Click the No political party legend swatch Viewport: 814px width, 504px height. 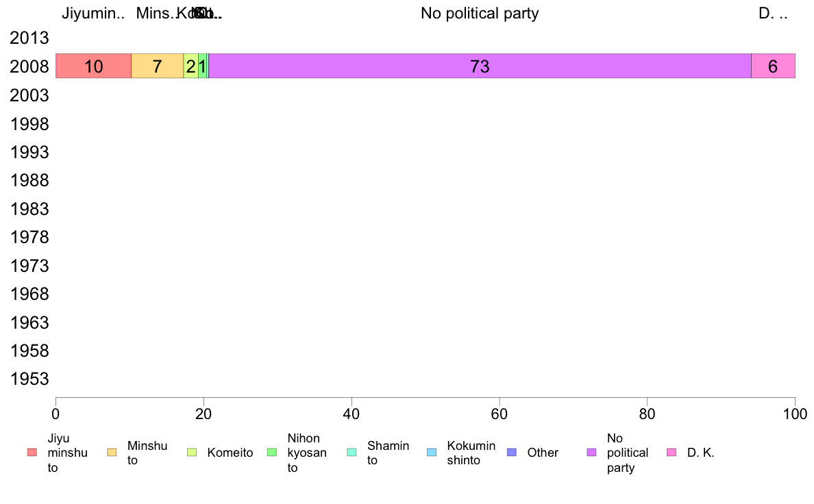pos(591,453)
